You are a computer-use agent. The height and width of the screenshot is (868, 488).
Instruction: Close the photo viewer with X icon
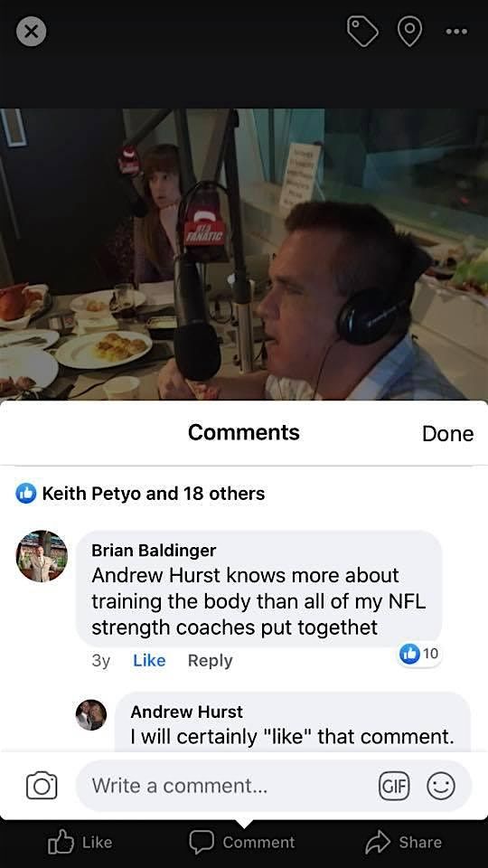coord(31,31)
